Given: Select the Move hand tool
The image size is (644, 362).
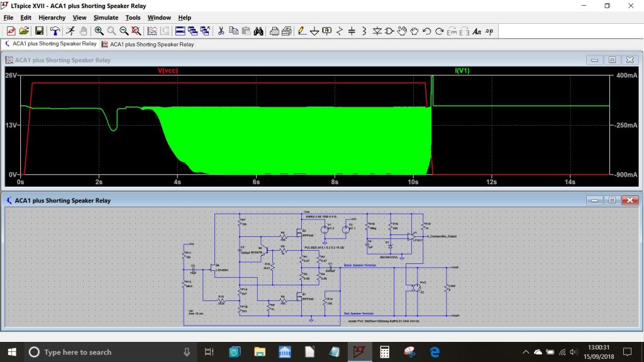Looking at the screenshot, I should 402,31.
